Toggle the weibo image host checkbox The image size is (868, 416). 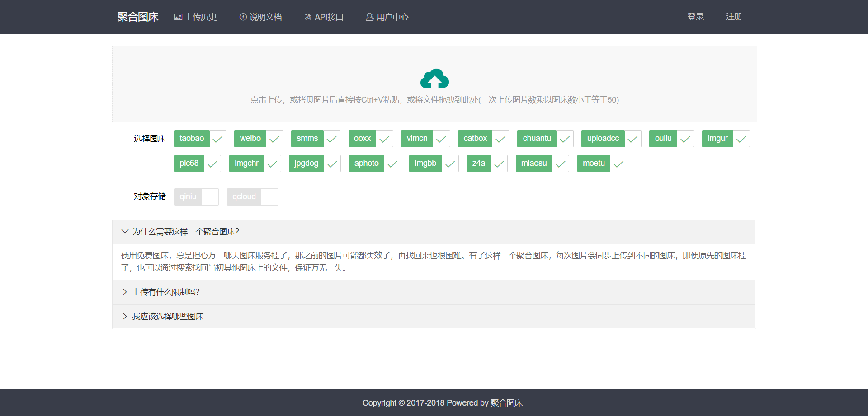[x=259, y=139]
